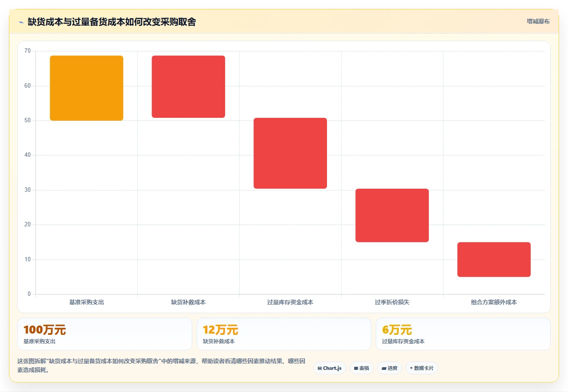568x392 pixels.
Task: Click the x-axis label 缺货补救成本
Action: [188, 303]
